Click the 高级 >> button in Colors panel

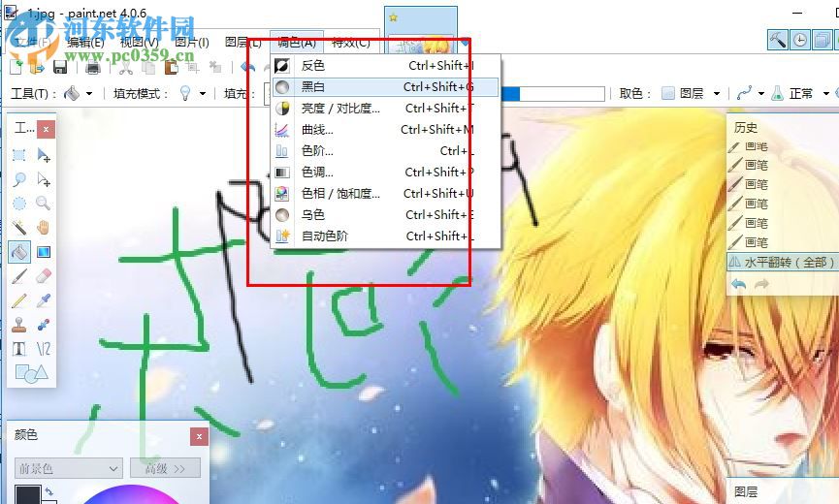tap(166, 469)
